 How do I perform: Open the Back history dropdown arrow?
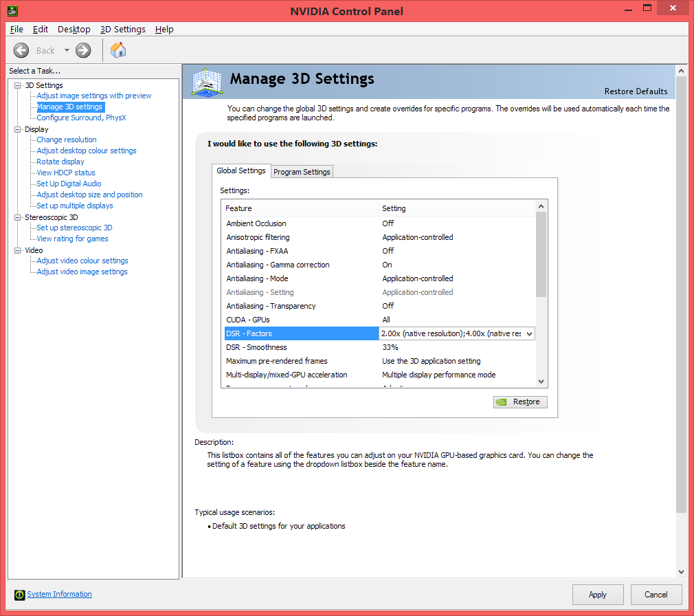tap(67, 50)
